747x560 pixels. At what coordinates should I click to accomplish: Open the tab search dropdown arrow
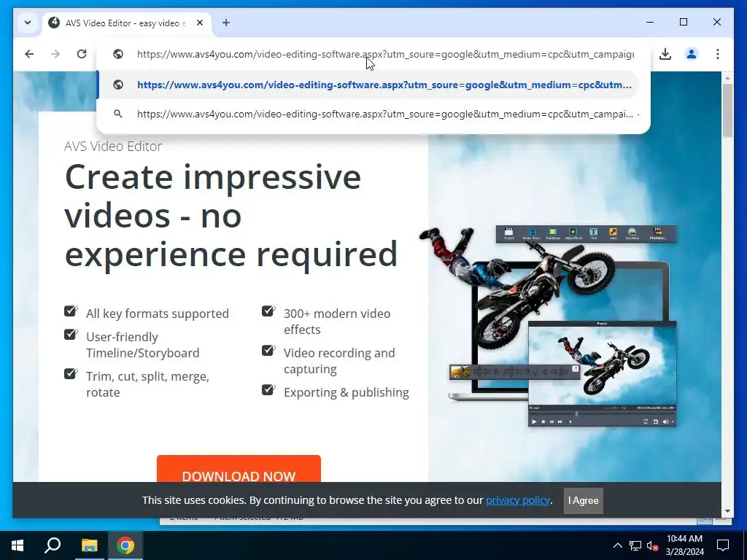[x=28, y=23]
